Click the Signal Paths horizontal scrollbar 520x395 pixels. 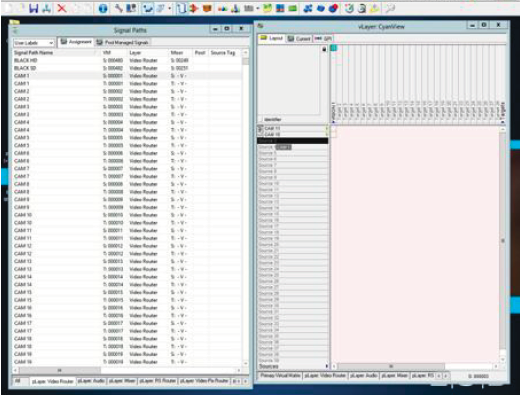pyautogui.click(x=127, y=370)
